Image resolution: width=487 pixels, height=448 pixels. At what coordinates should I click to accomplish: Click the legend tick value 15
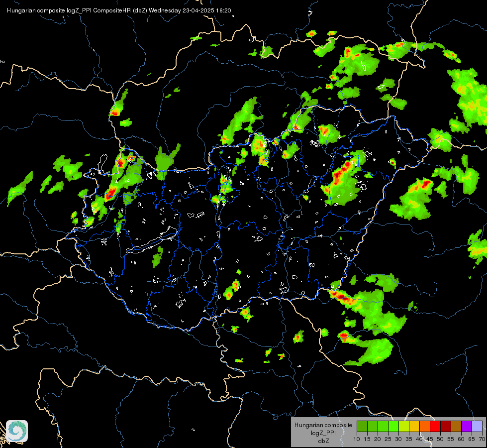coord(367,440)
